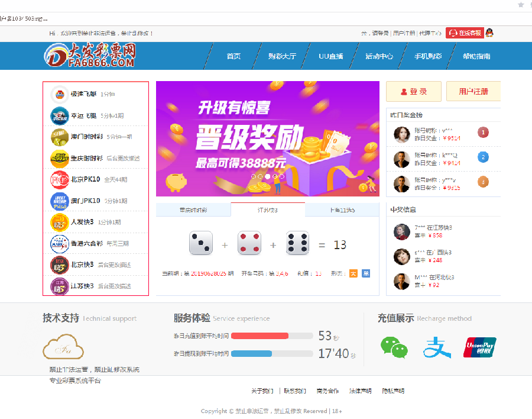Open the 法律声明 footer link
Screen dimensions: 532x419
360,391
